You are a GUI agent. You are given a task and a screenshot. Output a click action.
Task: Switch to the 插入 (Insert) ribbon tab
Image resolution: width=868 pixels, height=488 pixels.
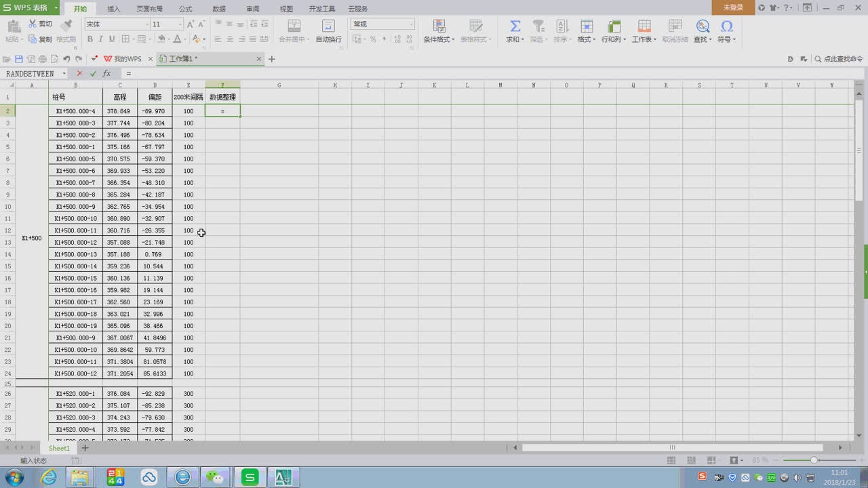114,9
